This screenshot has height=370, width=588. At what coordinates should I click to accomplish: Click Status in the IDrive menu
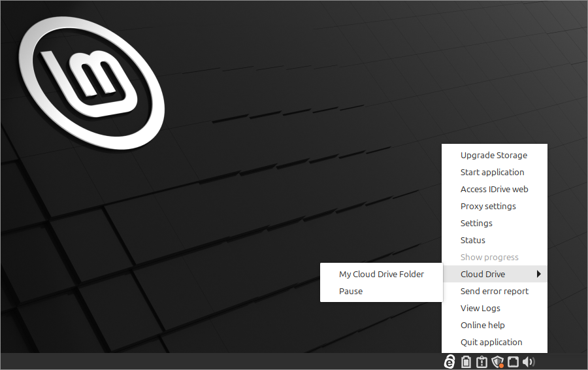(x=495, y=240)
